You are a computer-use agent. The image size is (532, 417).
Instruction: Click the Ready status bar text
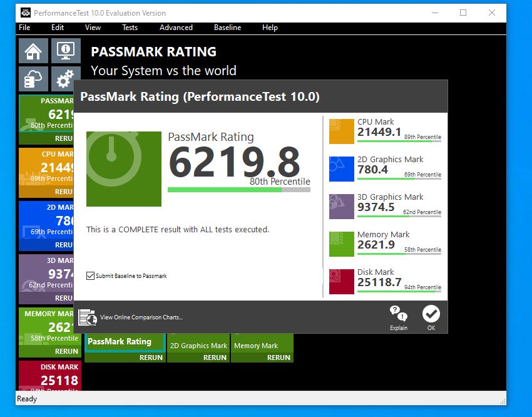click(27, 399)
